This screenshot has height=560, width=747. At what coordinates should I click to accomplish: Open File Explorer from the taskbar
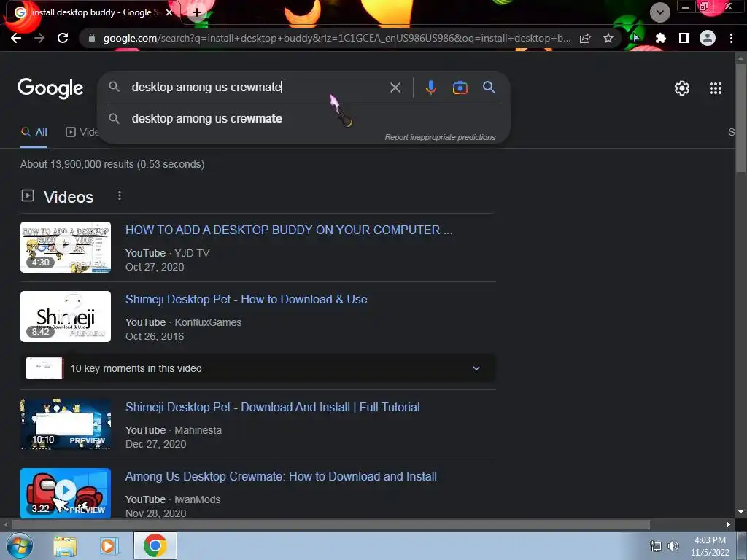pos(65,546)
